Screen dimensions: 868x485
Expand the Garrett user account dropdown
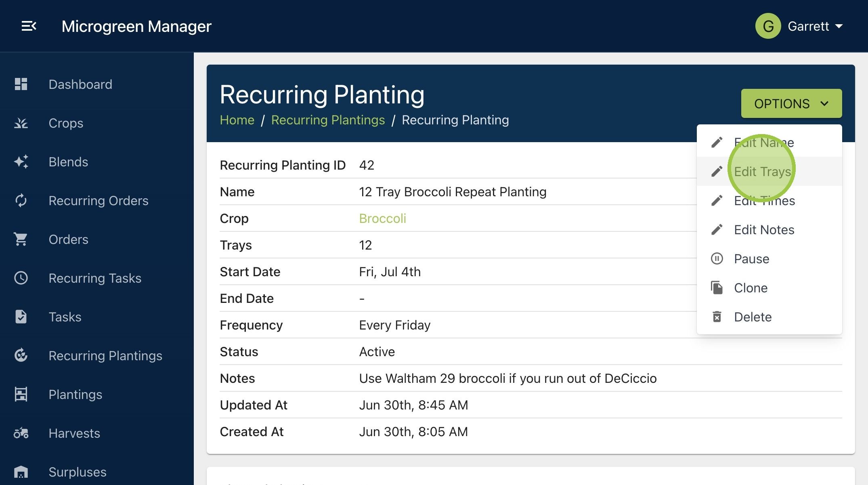click(x=815, y=26)
